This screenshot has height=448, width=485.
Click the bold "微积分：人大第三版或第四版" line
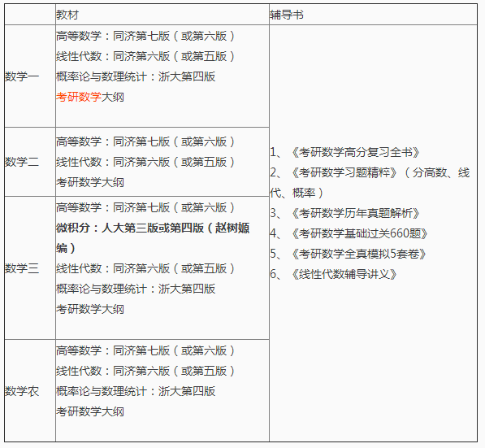pyautogui.click(x=153, y=238)
